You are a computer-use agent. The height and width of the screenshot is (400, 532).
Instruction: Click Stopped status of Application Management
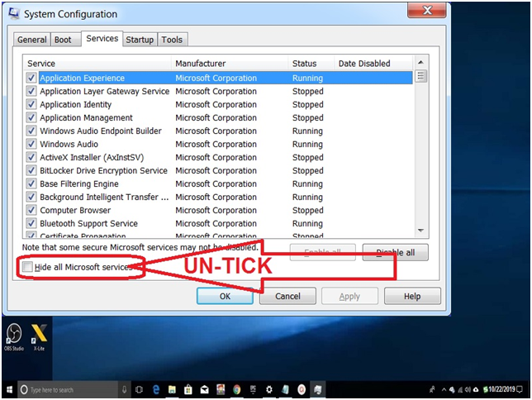pos(308,118)
